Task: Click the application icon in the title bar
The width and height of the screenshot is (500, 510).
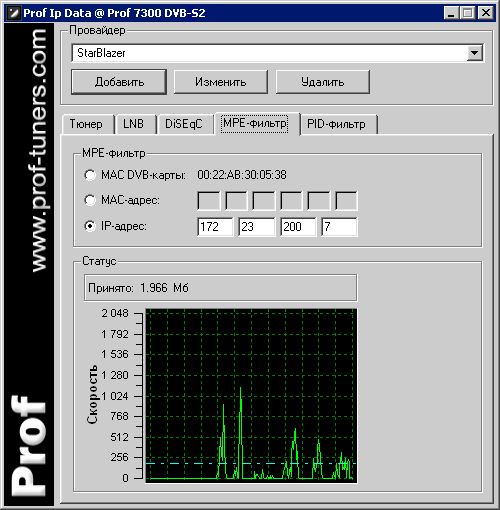Action: (13, 13)
